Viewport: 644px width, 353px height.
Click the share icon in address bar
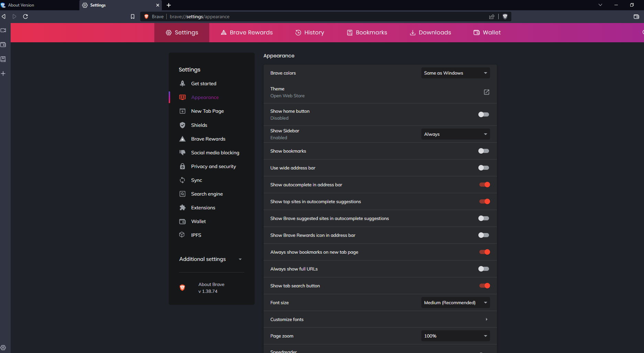[492, 16]
